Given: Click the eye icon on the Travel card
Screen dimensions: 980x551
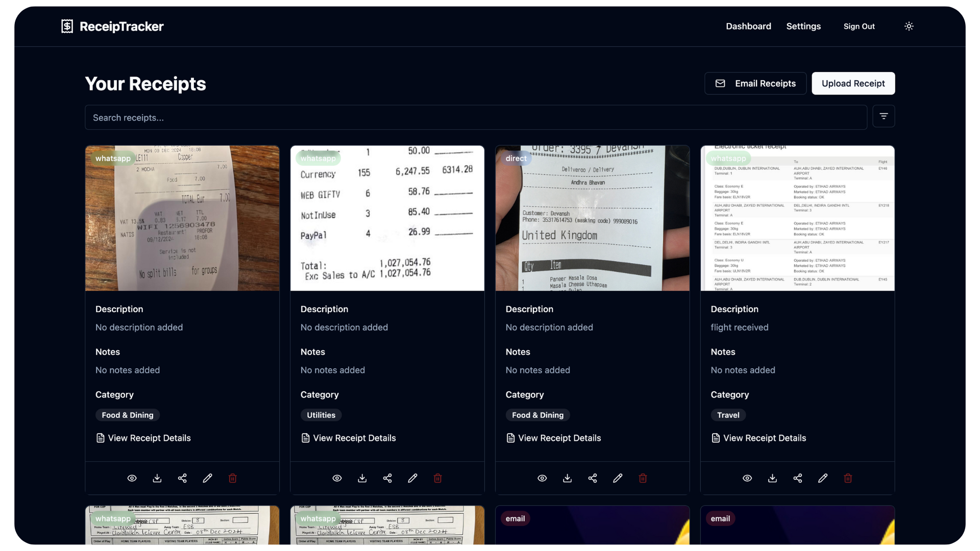Looking at the screenshot, I should tap(747, 478).
